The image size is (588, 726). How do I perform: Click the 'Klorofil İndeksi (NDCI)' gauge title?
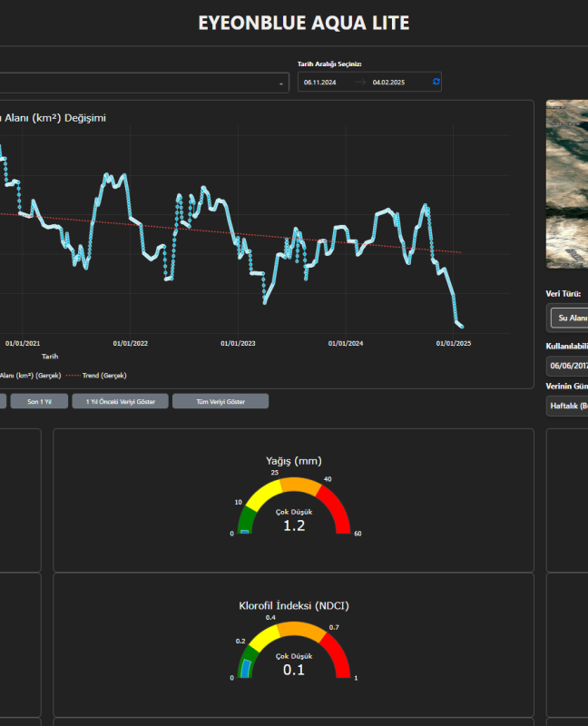(x=293, y=605)
